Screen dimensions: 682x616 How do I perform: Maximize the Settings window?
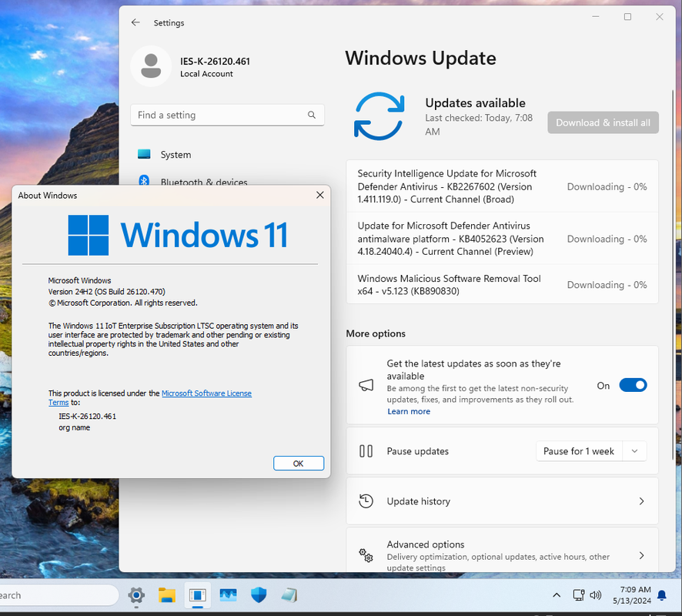tap(627, 16)
